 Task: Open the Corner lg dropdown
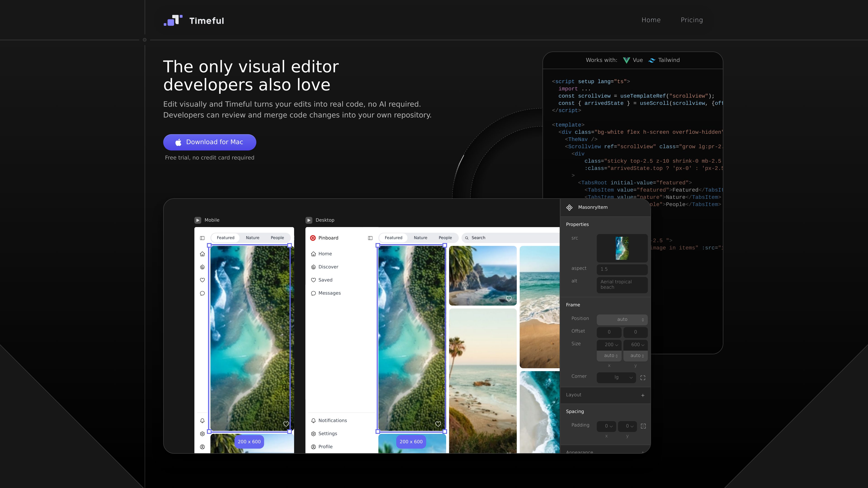pyautogui.click(x=616, y=378)
